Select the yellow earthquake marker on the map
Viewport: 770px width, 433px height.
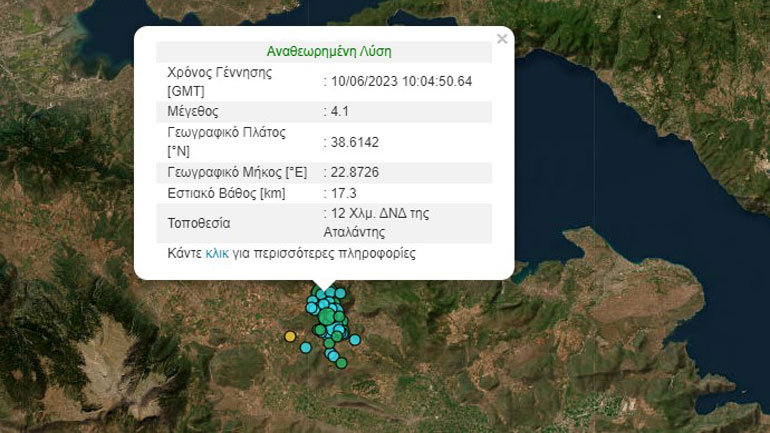[290, 336]
